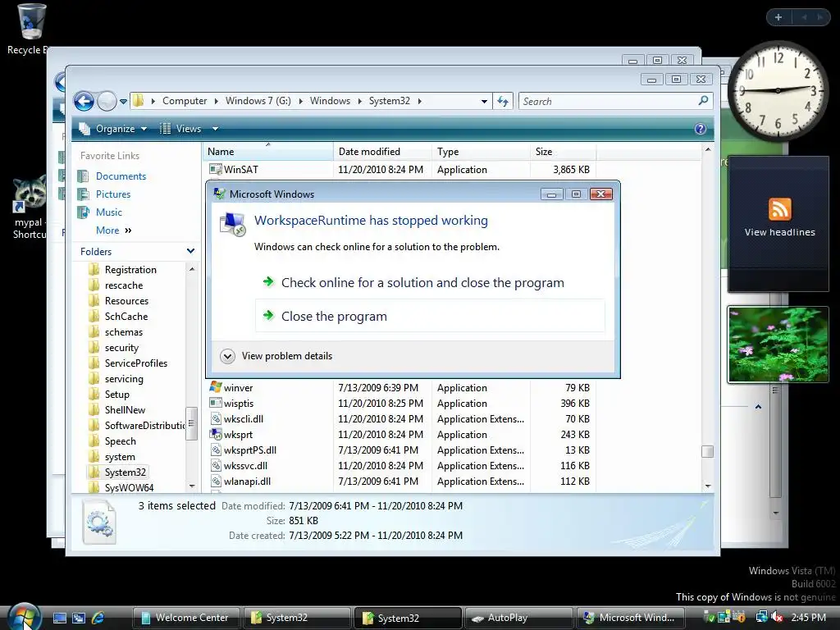The image size is (840, 630).
Task: Click the taskbar clock showing 2:45 PM
Action: pyautogui.click(x=808, y=618)
